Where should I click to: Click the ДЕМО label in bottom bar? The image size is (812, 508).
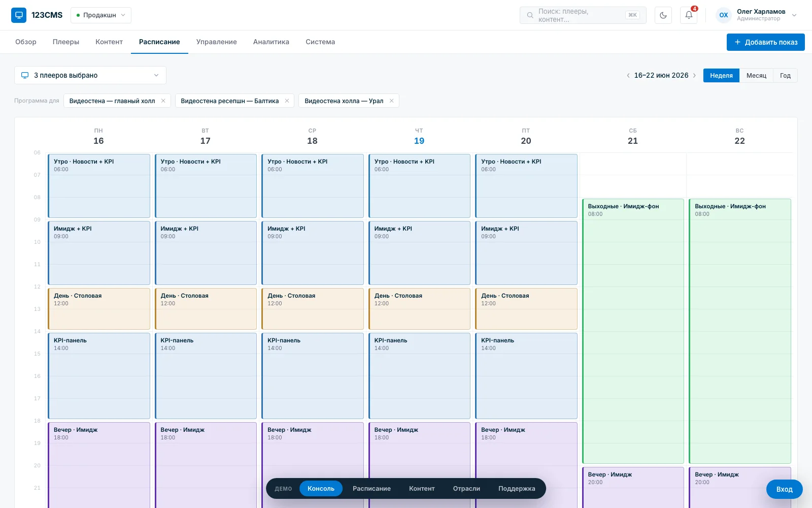click(283, 489)
